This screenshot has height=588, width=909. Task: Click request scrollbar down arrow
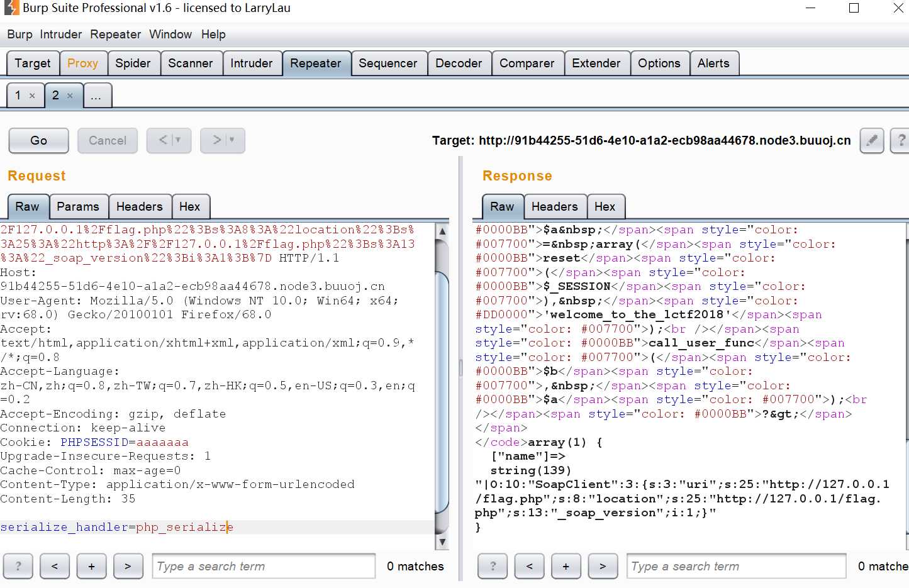tap(442, 541)
